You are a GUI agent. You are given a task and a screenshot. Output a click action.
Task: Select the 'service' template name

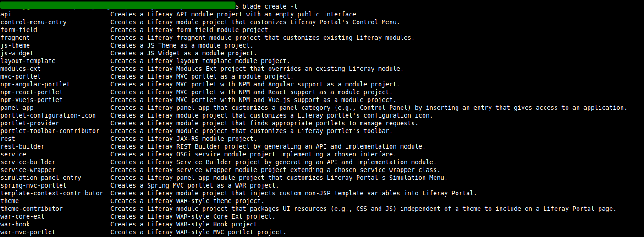click(13, 154)
